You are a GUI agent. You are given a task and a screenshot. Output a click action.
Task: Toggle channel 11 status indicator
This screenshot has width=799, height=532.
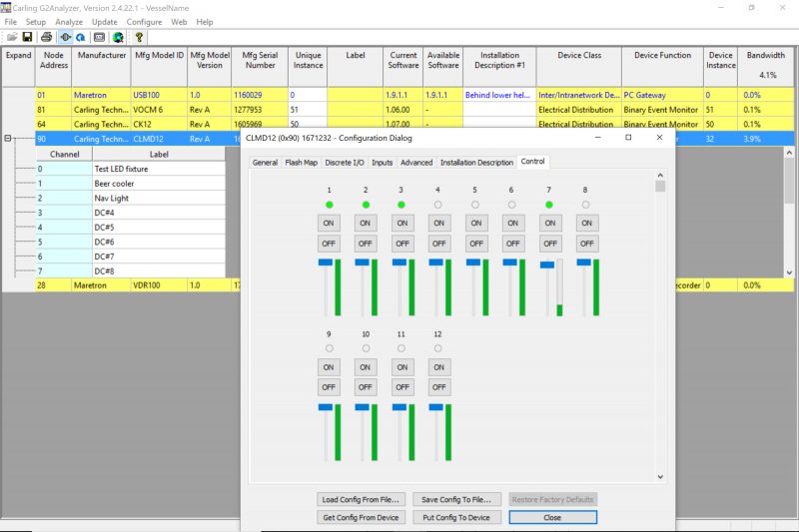(401, 348)
